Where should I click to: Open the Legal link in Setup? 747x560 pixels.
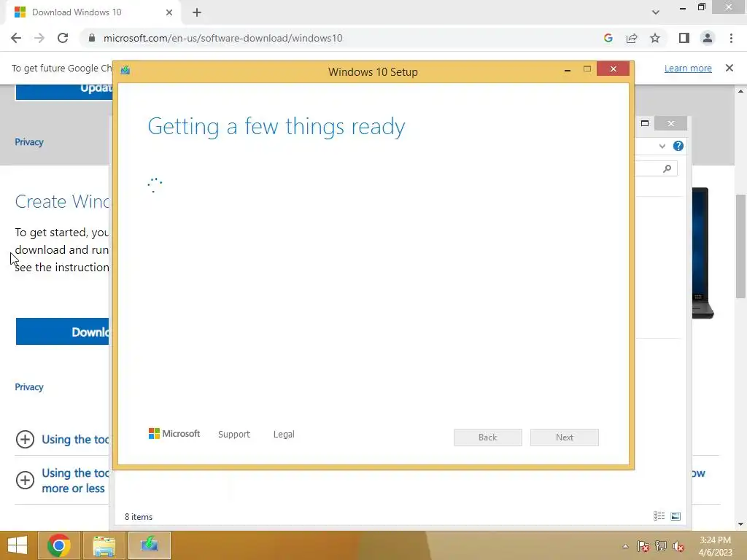pyautogui.click(x=284, y=435)
